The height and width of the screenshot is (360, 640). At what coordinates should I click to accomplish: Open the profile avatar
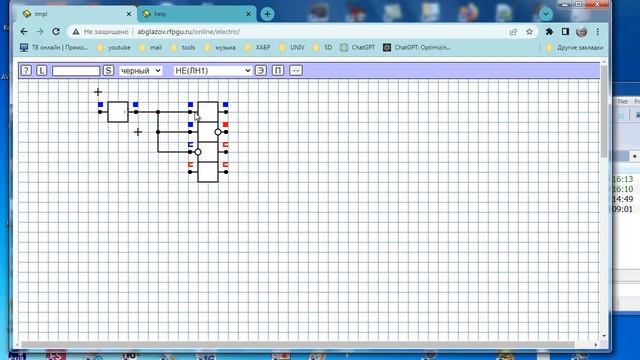[582, 31]
